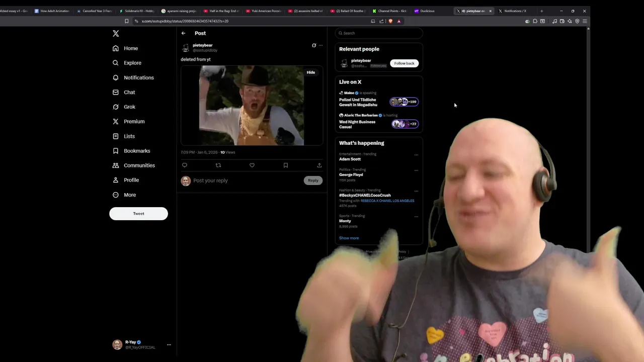Screen dimensions: 644x362
Task: Click the share icon under the post
Action: click(x=319, y=165)
